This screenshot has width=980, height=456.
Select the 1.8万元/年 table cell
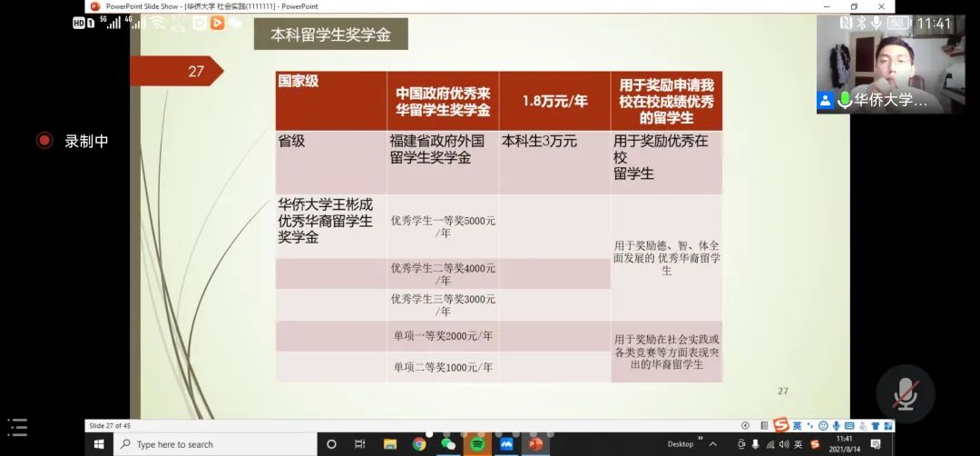tap(555, 101)
